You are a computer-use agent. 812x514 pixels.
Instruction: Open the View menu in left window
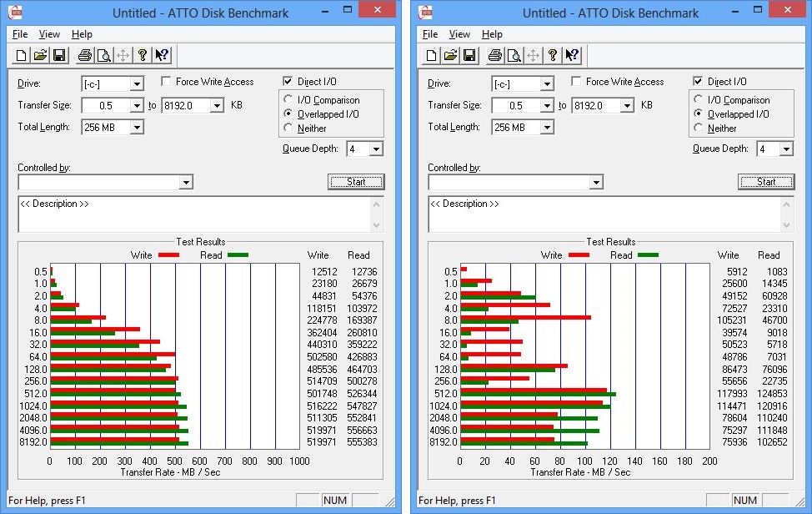[x=49, y=34]
